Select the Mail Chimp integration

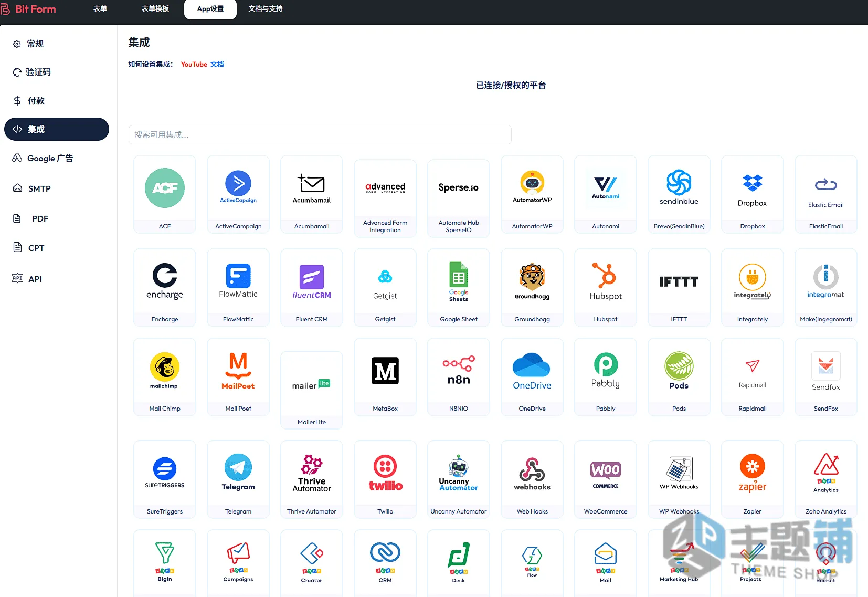(x=165, y=377)
